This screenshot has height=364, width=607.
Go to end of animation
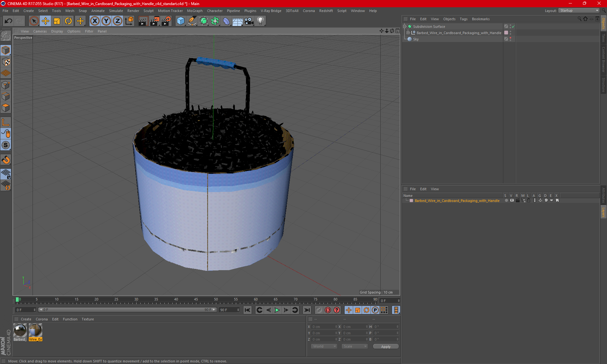pyautogui.click(x=307, y=310)
